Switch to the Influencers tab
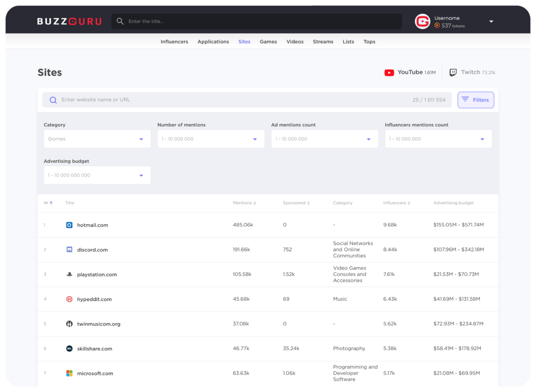 [x=174, y=42]
